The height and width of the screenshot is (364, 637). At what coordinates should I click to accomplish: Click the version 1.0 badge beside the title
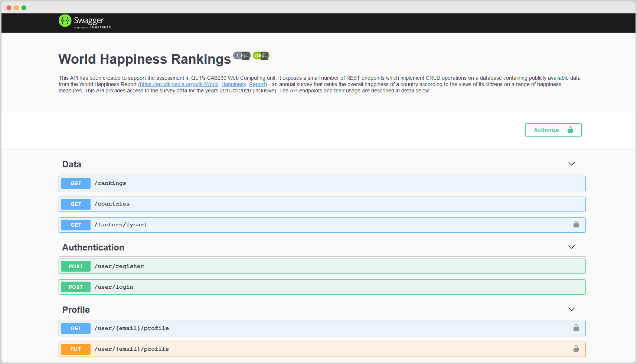point(242,56)
